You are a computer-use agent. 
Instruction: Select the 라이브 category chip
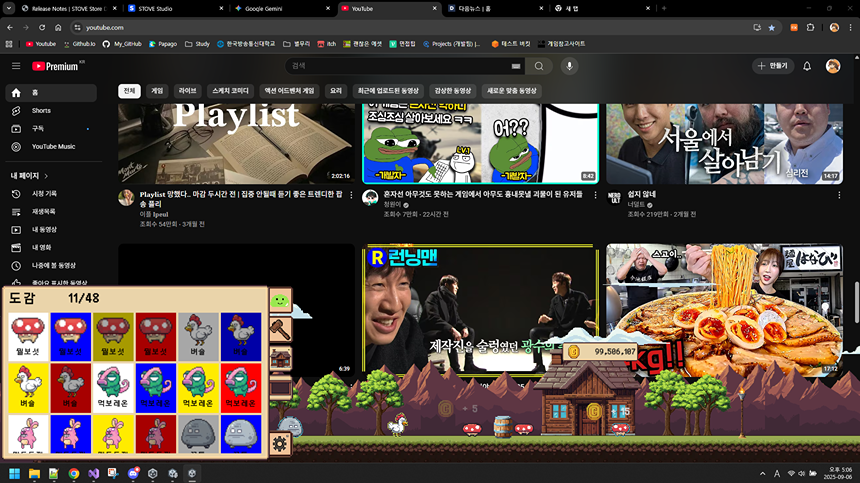(x=188, y=91)
